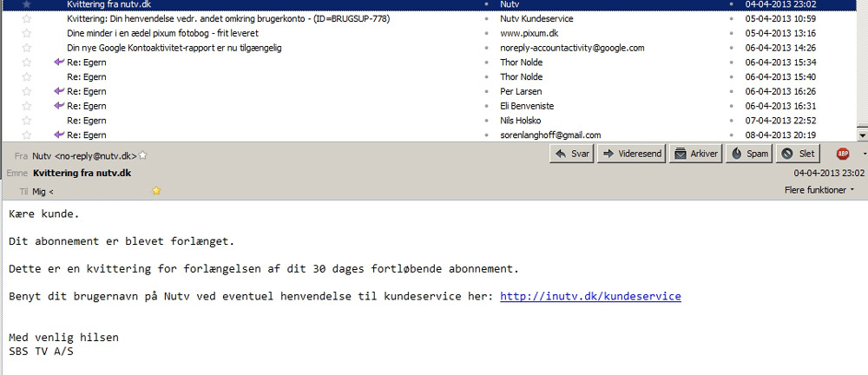
Task: Star the Re: Egern email from sorenlanghoff@gmail.com
Action: click(27, 135)
